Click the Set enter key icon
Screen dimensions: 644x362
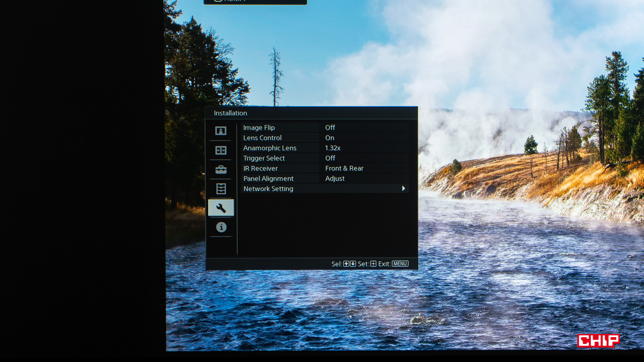click(373, 264)
